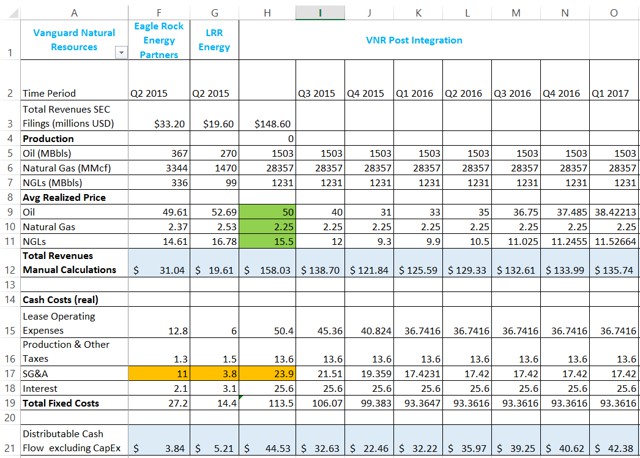The width and height of the screenshot is (640, 458).
Task: Select the 45.36 lease operating expense cell
Action: pos(320,322)
